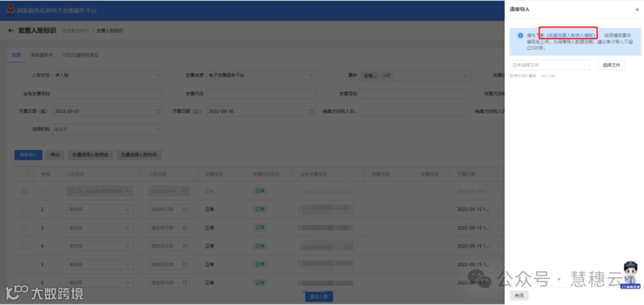Click the 发票风险状态 column header
644x305 pixels.
(x=266, y=174)
